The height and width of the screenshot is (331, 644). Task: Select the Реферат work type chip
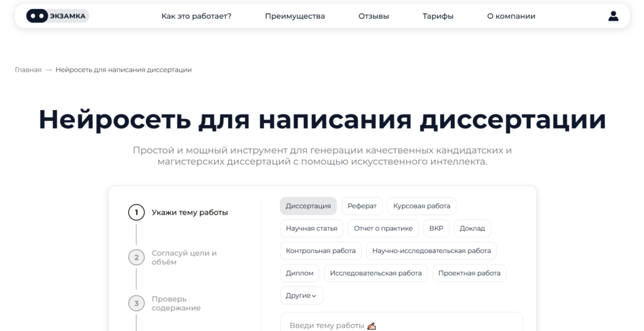tap(362, 206)
